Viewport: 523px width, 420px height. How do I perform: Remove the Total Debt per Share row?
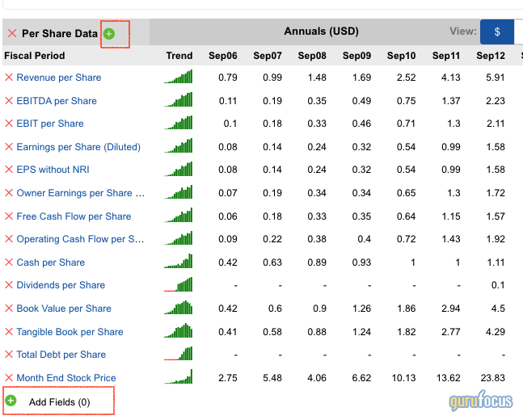(9, 354)
